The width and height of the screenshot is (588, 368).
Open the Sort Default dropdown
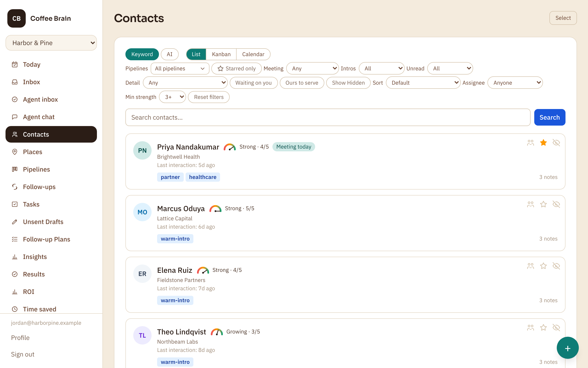pyautogui.click(x=423, y=83)
